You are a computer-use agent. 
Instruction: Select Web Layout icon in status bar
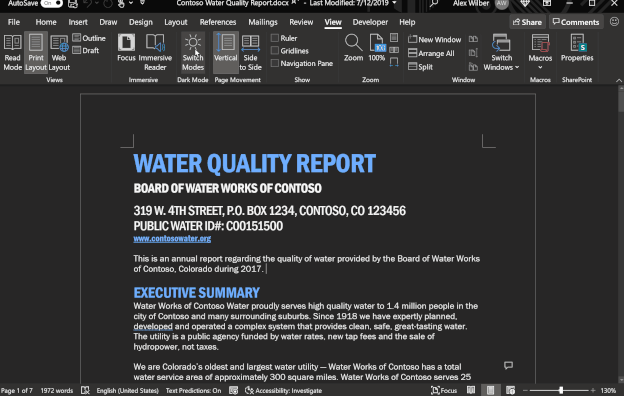pyautogui.click(x=510, y=390)
